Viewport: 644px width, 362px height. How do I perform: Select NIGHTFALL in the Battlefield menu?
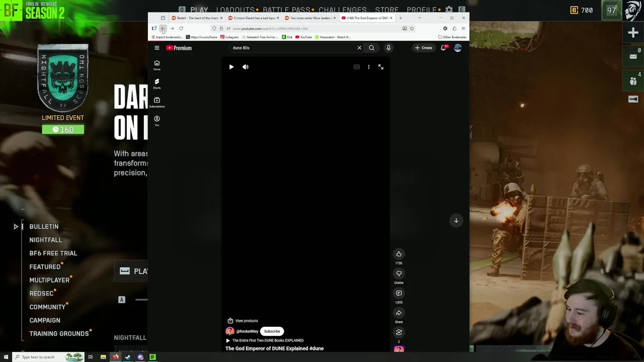46,240
